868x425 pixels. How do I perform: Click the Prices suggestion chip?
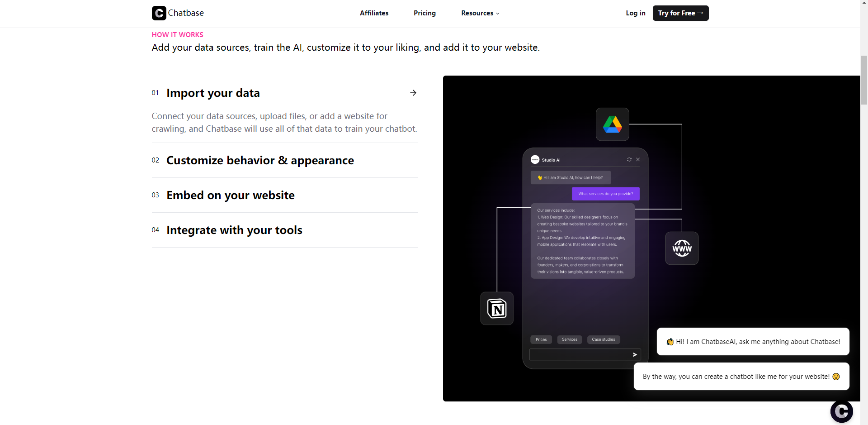point(541,339)
